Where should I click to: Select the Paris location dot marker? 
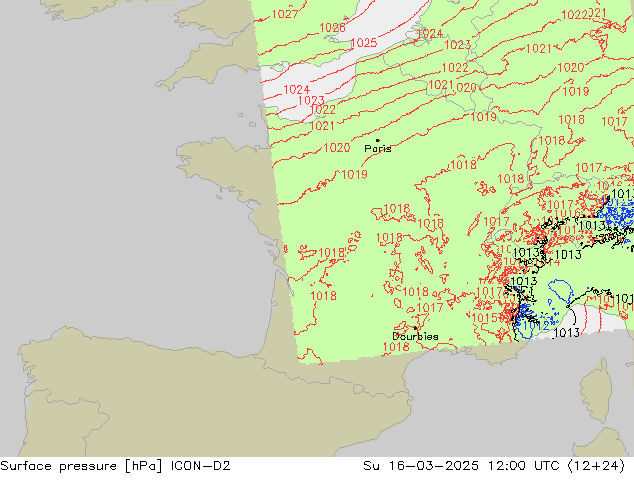click(378, 140)
